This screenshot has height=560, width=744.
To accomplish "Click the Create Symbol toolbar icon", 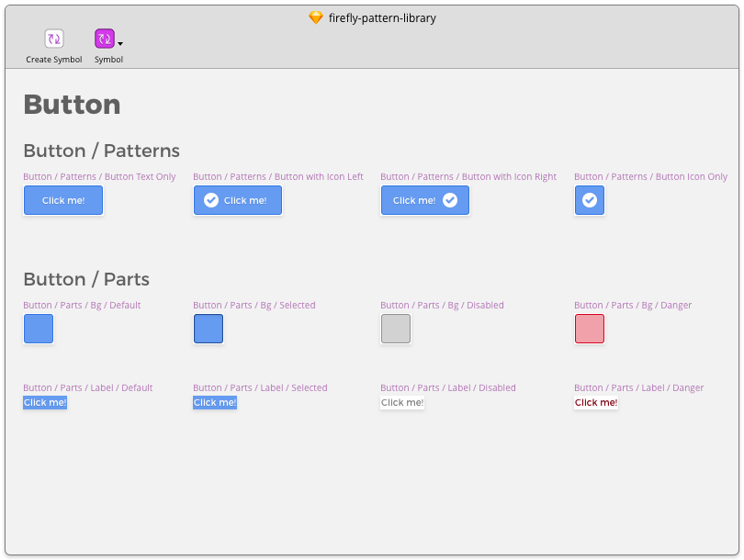I will [54, 39].
